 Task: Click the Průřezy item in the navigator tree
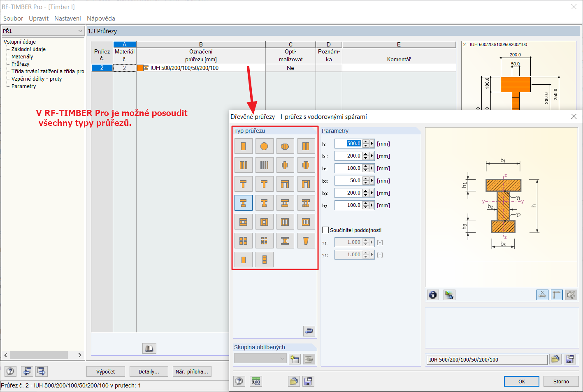click(x=20, y=64)
